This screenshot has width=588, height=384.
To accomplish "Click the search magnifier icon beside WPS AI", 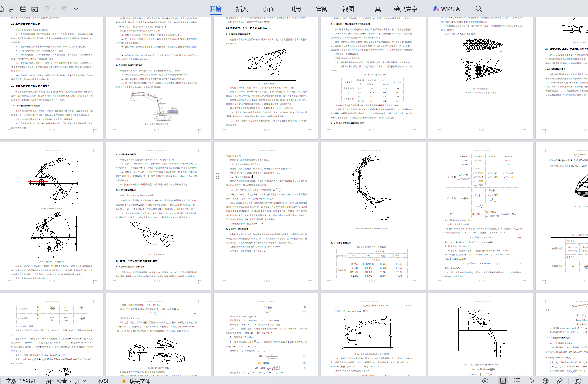I will point(479,9).
